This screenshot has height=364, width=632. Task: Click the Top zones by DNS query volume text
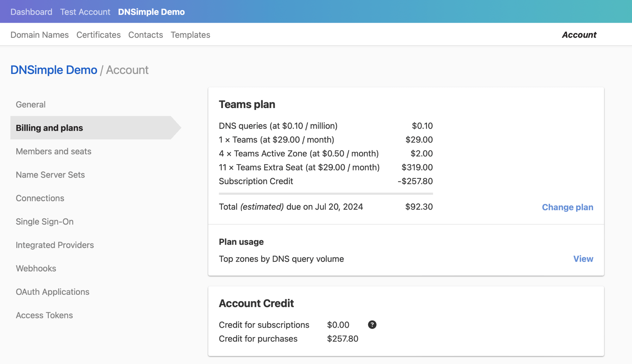pos(281,259)
